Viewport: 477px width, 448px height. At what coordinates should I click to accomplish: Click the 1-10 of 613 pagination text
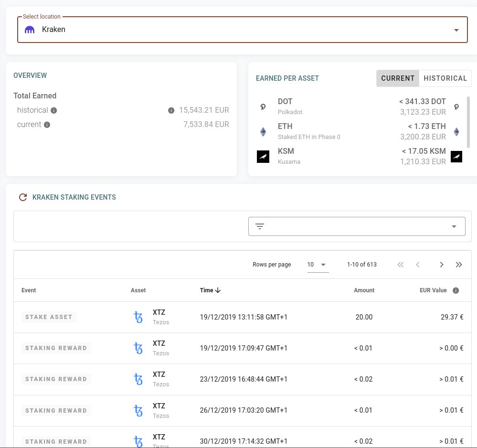pyautogui.click(x=362, y=265)
